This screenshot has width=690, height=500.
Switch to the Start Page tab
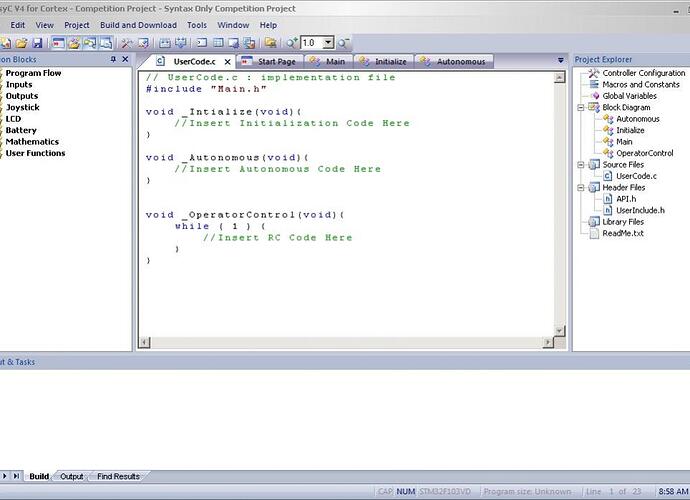click(270, 62)
